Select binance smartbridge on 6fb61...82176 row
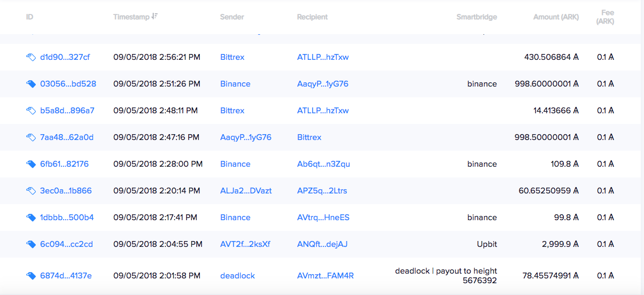Image resolution: width=644 pixels, height=295 pixels. coord(482,164)
